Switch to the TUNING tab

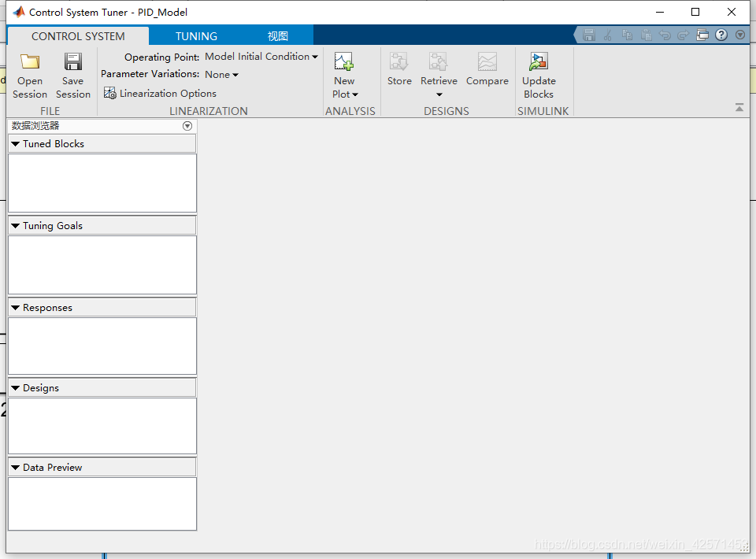click(x=196, y=36)
